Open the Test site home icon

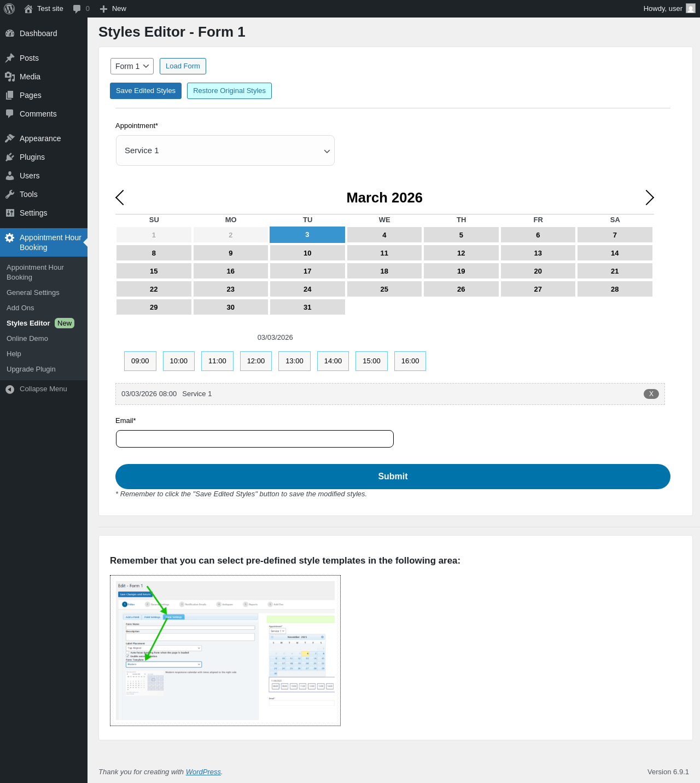click(x=28, y=9)
